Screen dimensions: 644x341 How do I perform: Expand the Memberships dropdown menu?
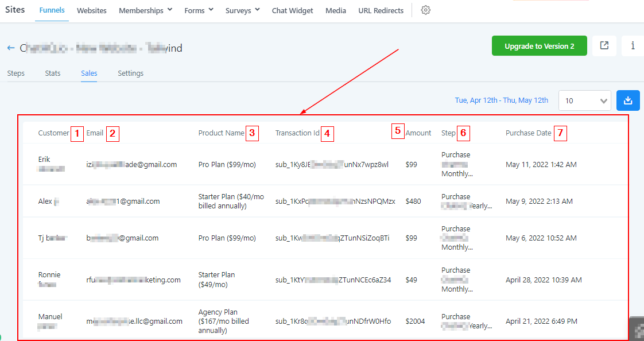145,10
